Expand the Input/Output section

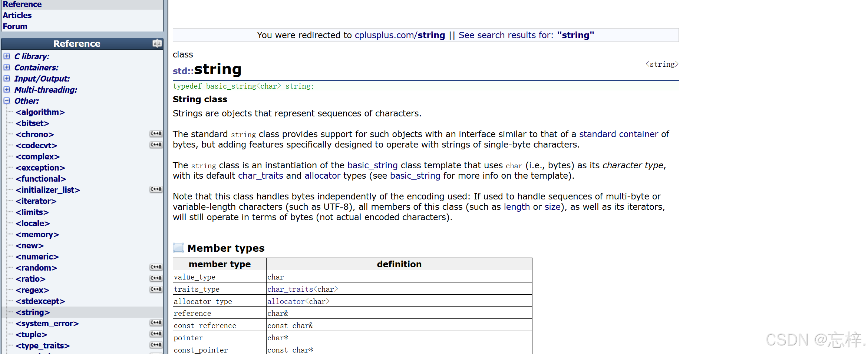point(7,79)
